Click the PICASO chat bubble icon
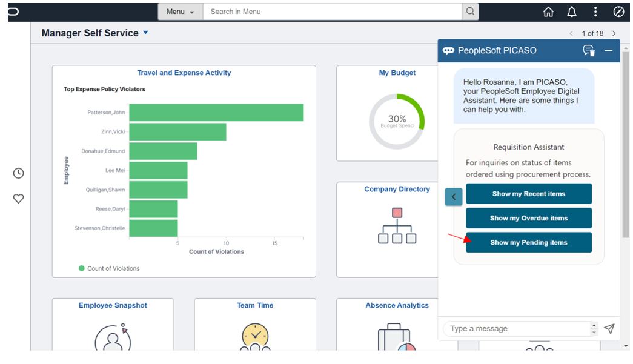 tap(448, 51)
